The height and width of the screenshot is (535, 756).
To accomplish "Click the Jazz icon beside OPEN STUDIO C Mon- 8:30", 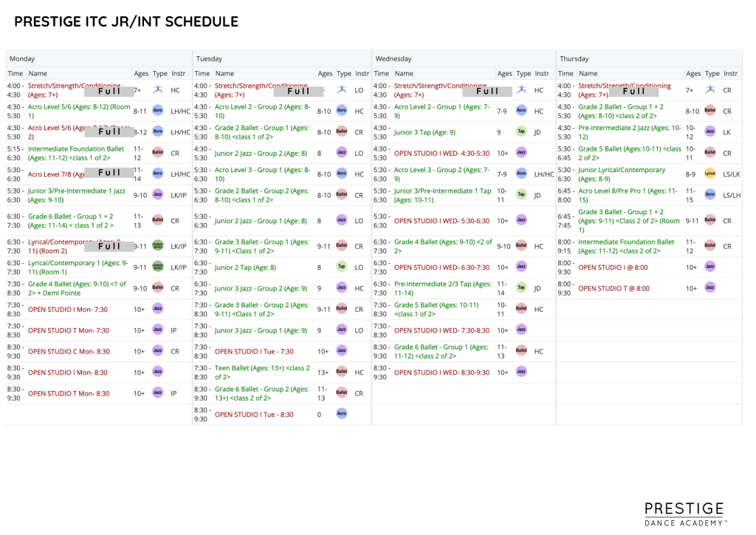I will click(x=158, y=350).
